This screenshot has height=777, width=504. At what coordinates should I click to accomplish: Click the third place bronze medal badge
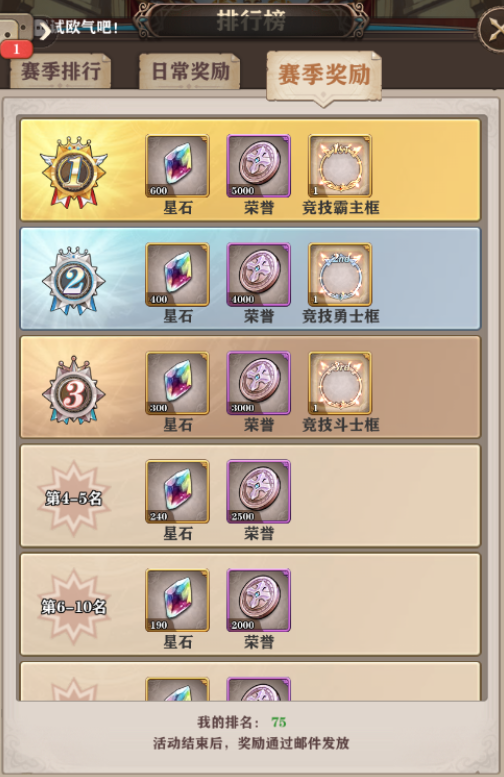[74, 389]
